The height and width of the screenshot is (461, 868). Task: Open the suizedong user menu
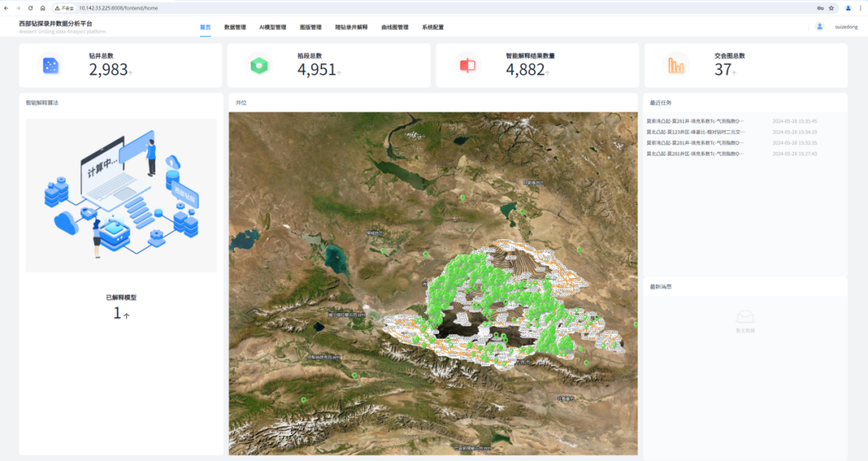tap(846, 27)
